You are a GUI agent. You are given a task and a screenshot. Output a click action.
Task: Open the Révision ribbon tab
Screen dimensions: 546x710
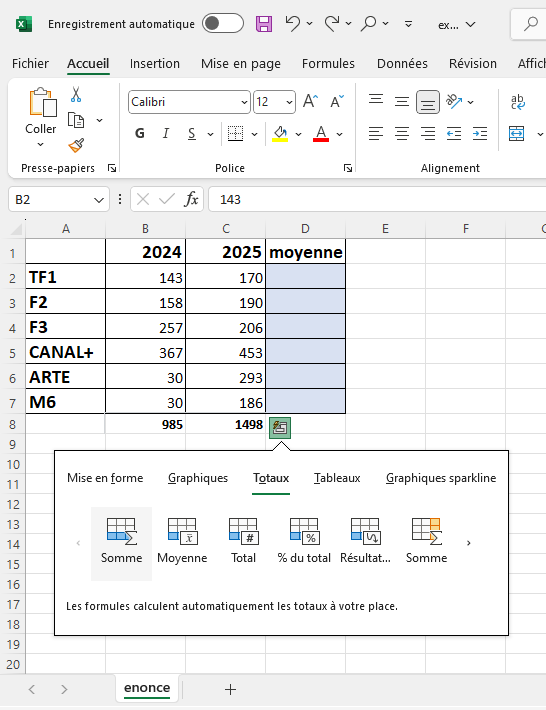coord(473,63)
